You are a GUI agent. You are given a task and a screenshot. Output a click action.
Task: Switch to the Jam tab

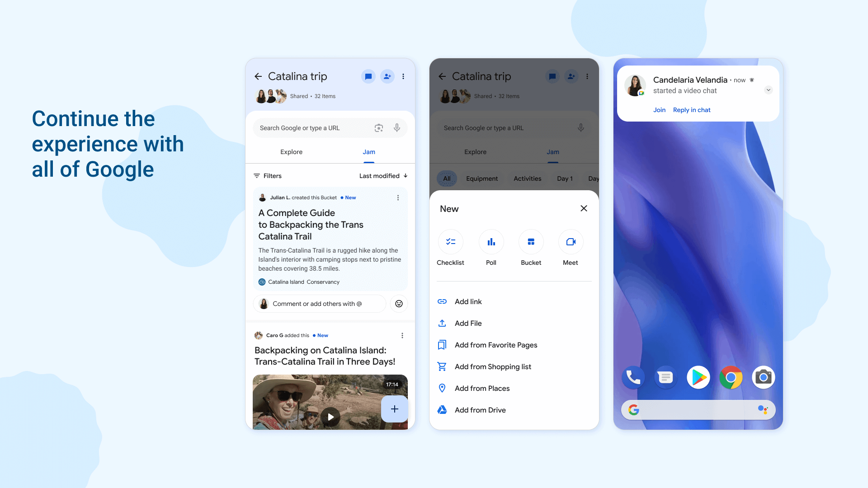(x=369, y=152)
